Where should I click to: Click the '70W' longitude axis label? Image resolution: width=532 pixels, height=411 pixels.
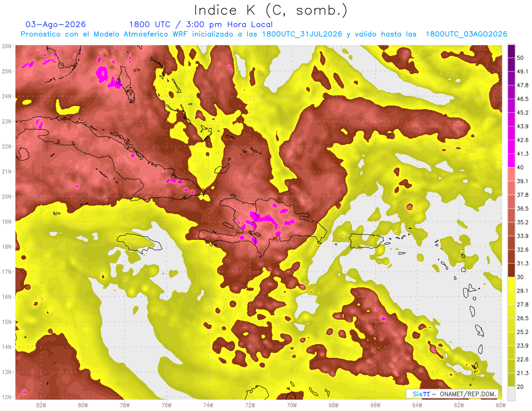[292, 405]
